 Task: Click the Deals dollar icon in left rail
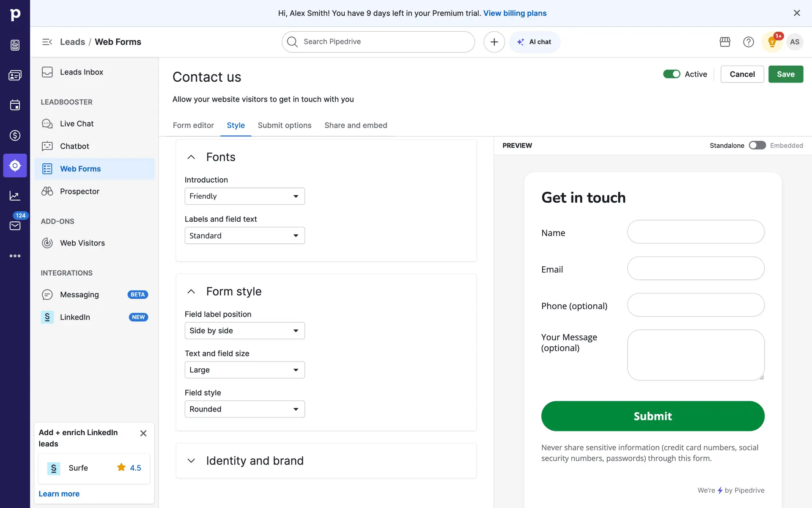[15, 135]
